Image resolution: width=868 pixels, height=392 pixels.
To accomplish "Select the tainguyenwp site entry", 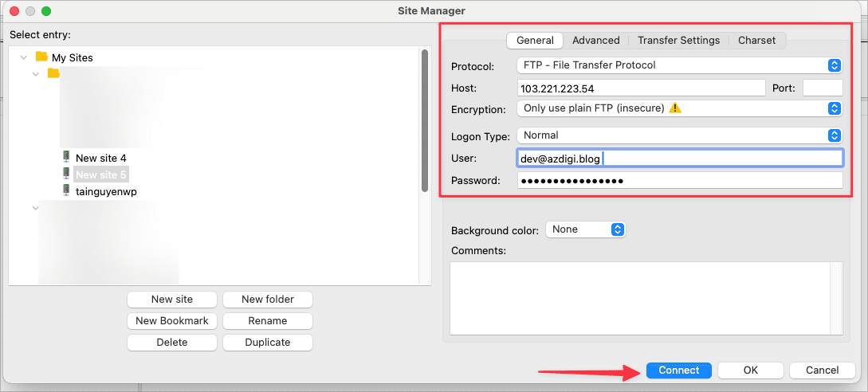I will pyautogui.click(x=106, y=191).
